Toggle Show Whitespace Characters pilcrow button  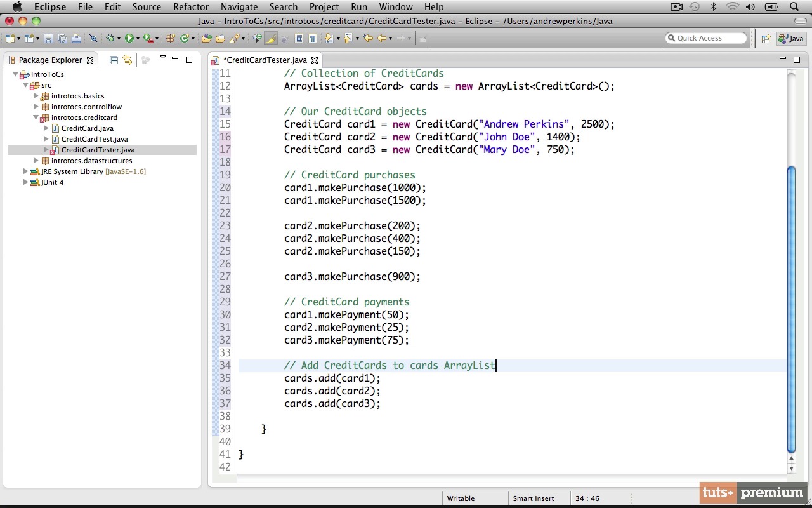point(313,39)
